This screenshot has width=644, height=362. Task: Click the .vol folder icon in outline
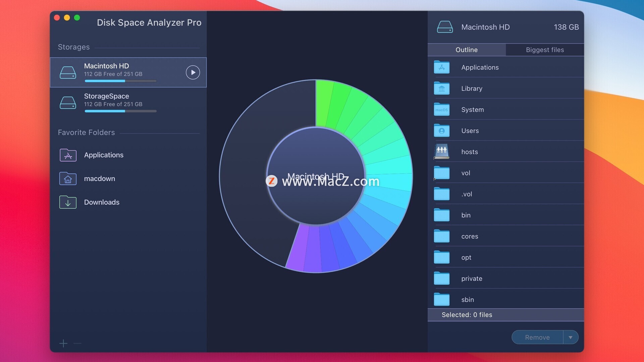coord(441,194)
